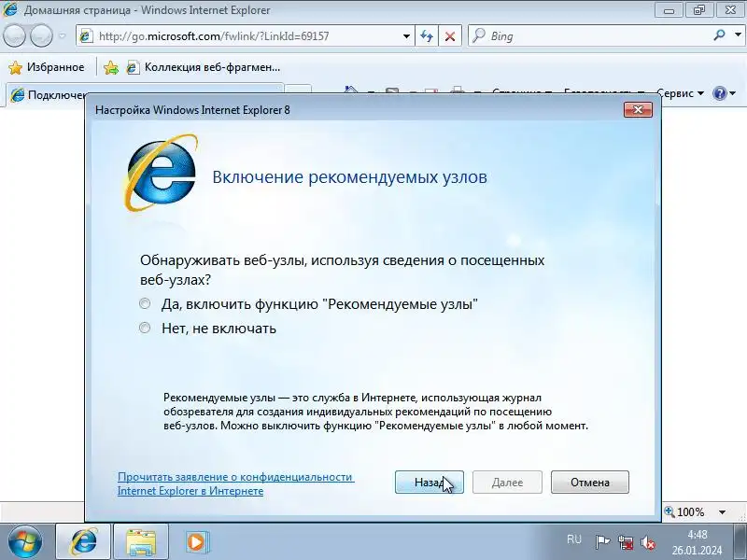The width and height of the screenshot is (747, 560).
Task: Click the 100% zoom level button
Action: coord(684,512)
